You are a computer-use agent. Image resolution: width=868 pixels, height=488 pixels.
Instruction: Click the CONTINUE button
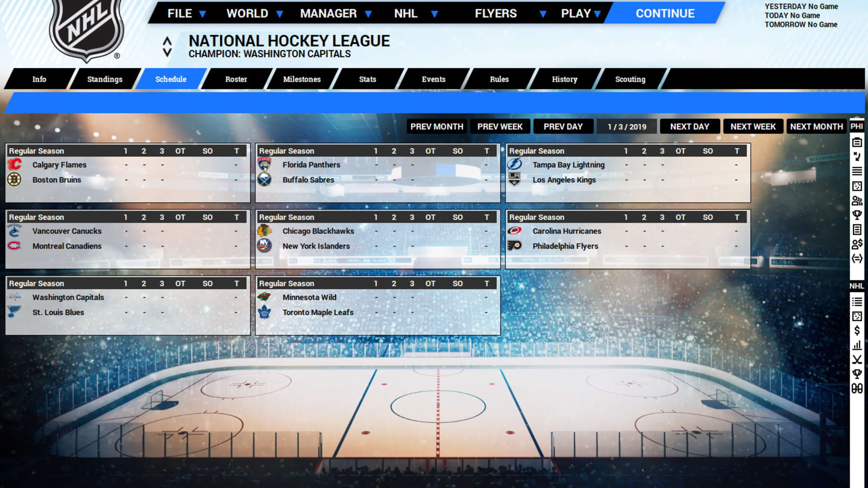point(665,14)
